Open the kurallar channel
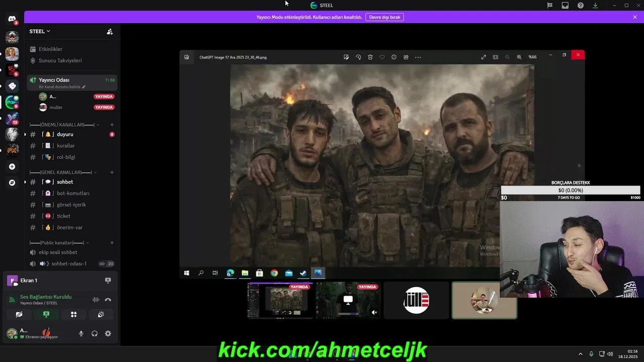644x362 pixels. [71, 146]
